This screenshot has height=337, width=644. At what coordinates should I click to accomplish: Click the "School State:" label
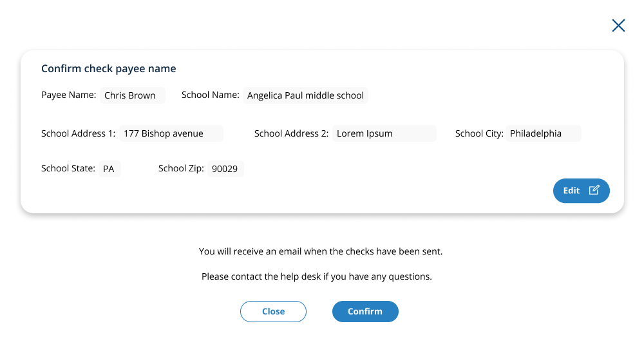68,168
